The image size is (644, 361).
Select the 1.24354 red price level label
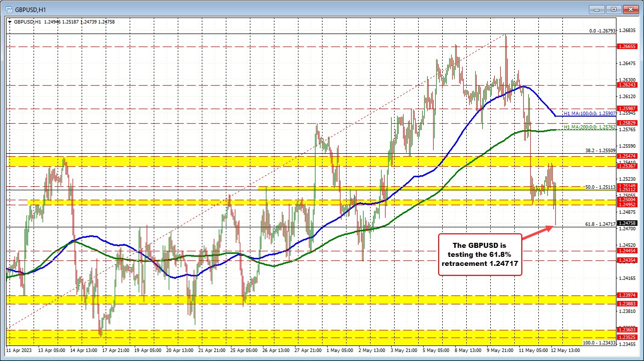pos(627,260)
